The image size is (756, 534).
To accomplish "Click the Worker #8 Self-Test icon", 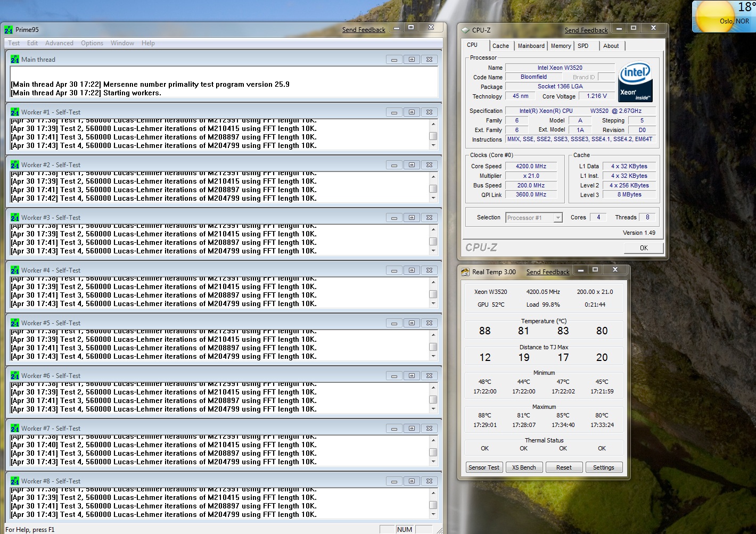I will point(15,481).
